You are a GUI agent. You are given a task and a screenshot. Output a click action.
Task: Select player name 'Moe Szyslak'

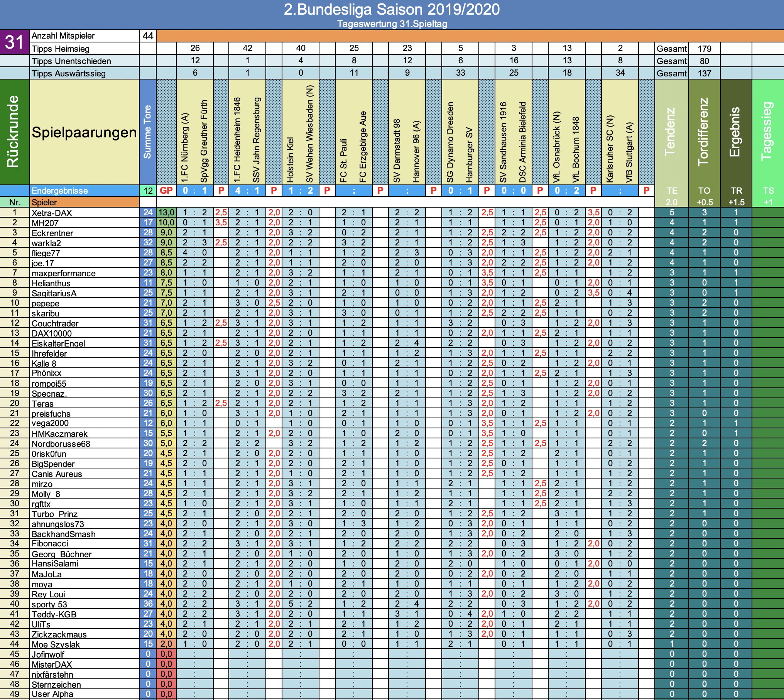56,644
